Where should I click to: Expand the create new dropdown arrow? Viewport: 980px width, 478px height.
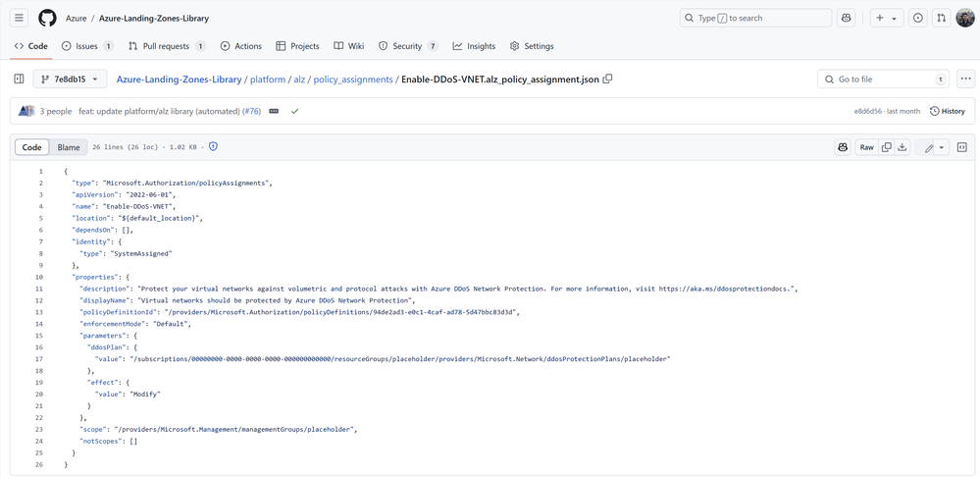click(895, 19)
